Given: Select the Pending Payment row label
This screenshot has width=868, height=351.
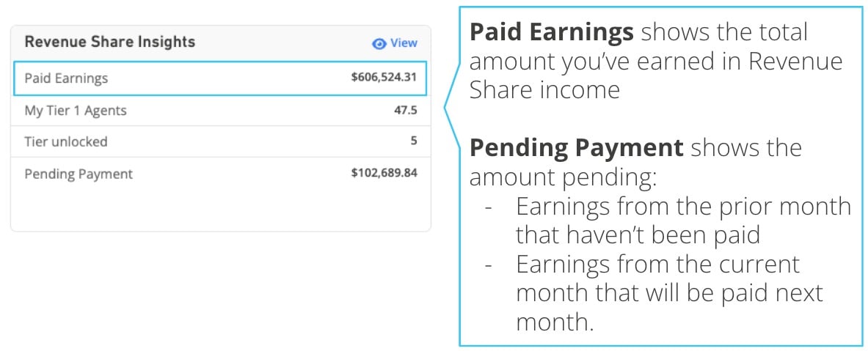Looking at the screenshot, I should [x=79, y=174].
